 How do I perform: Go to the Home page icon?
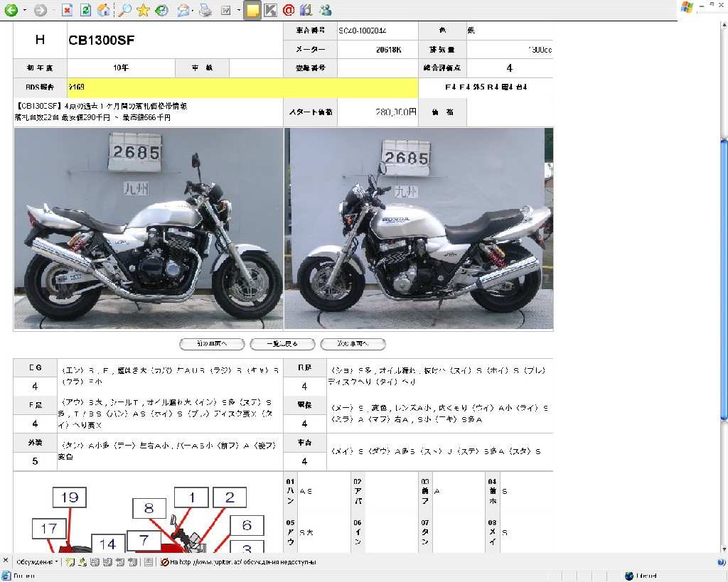[x=104, y=10]
